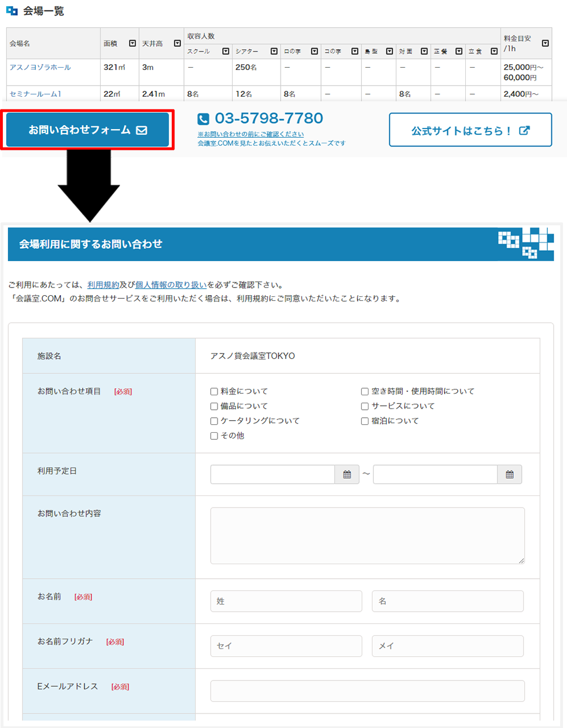The height and width of the screenshot is (728, 567).
Task: Click the 姓 name field
Action: 286,601
